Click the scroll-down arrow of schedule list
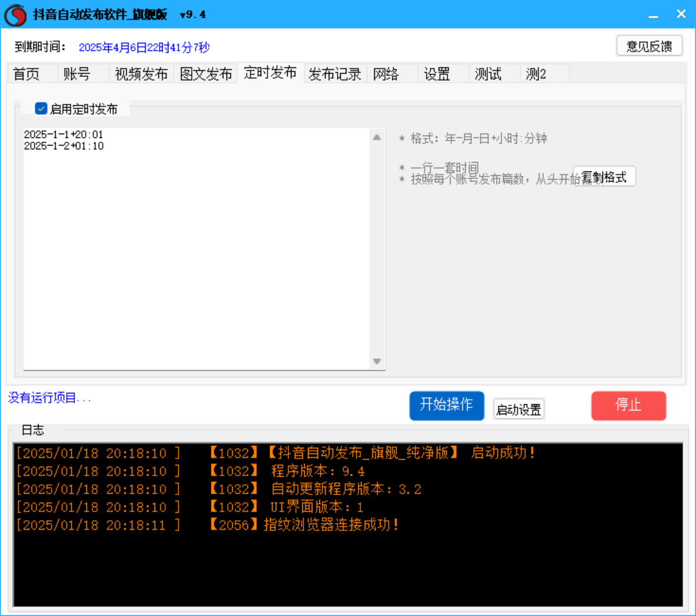 (x=377, y=361)
